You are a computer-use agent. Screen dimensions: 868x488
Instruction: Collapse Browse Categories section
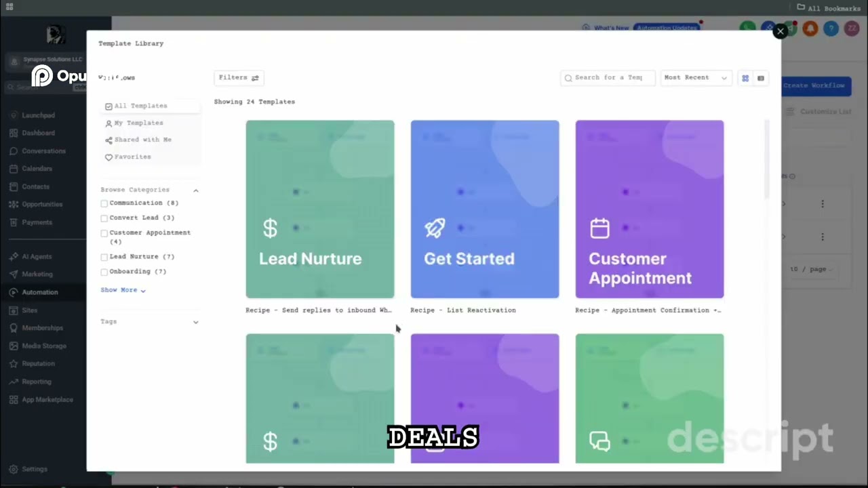pos(195,190)
